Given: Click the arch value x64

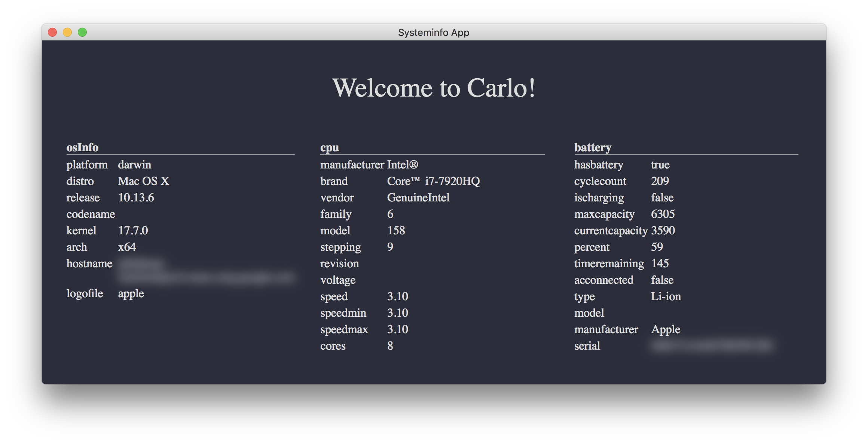Looking at the screenshot, I should (127, 247).
